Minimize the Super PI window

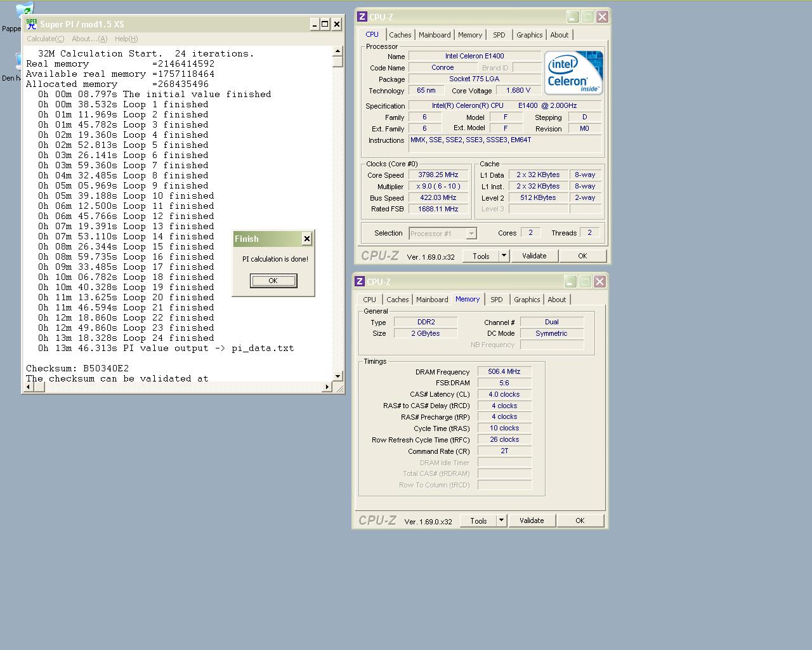[314, 24]
